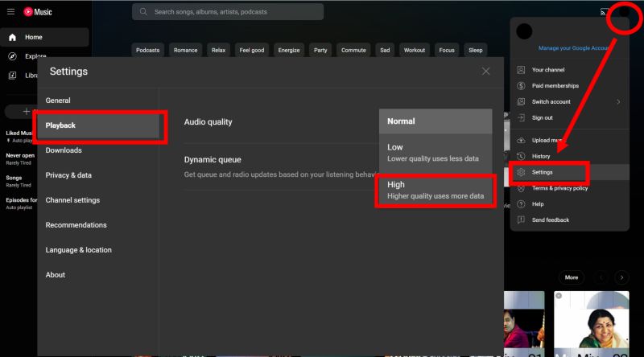Click the YouTube Music logo
Image resolution: width=644 pixels, height=357 pixels.
click(x=38, y=12)
